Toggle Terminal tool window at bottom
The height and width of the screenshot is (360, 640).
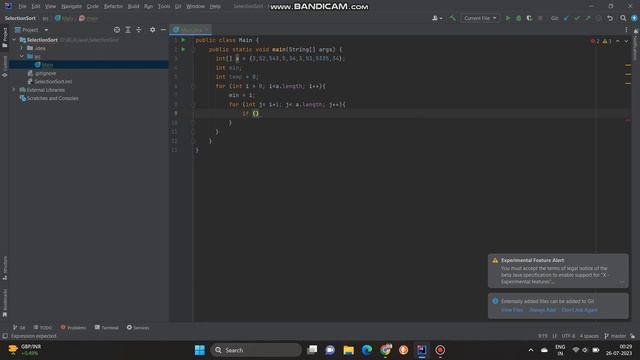107,328
